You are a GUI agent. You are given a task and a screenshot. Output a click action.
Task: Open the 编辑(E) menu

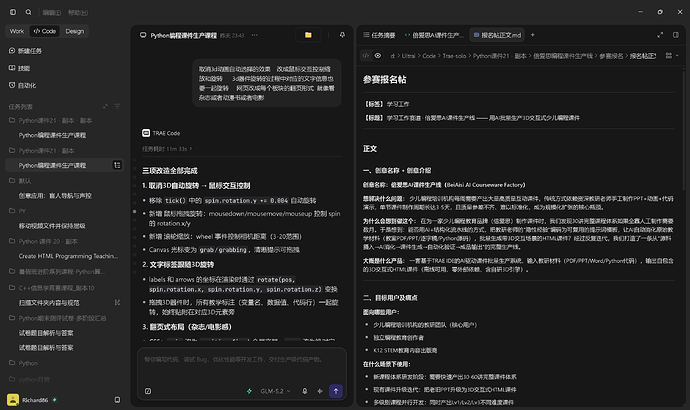pos(52,13)
